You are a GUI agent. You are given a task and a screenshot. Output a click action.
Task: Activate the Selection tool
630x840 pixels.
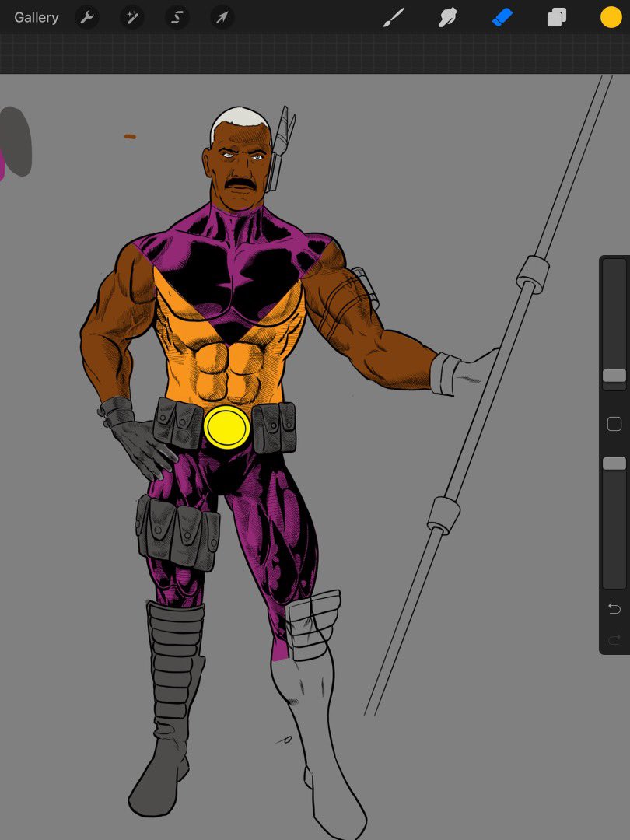pos(177,18)
